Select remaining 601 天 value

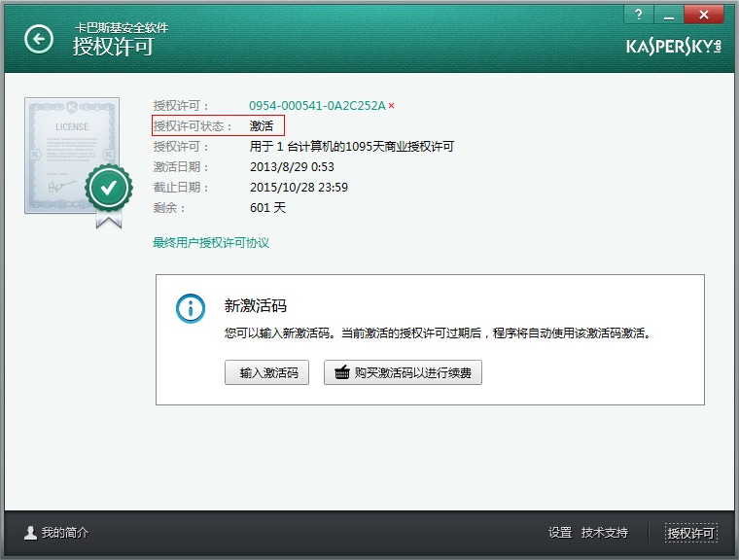coord(267,207)
